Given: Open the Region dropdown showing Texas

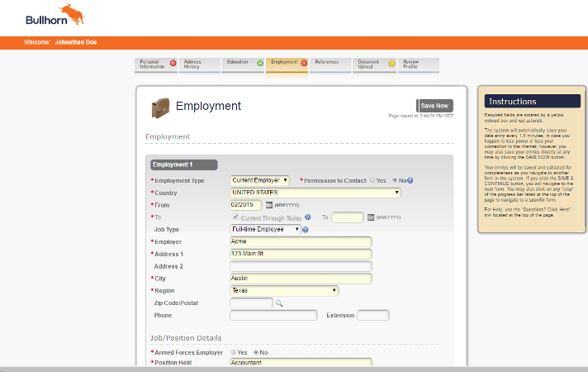Looking at the screenshot, I should point(284,290).
